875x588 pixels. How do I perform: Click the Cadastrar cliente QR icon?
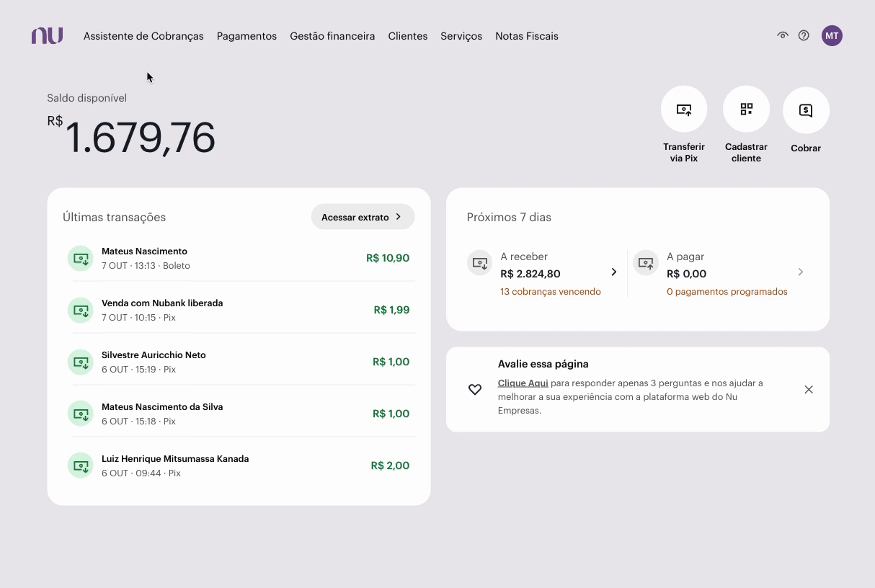click(746, 110)
